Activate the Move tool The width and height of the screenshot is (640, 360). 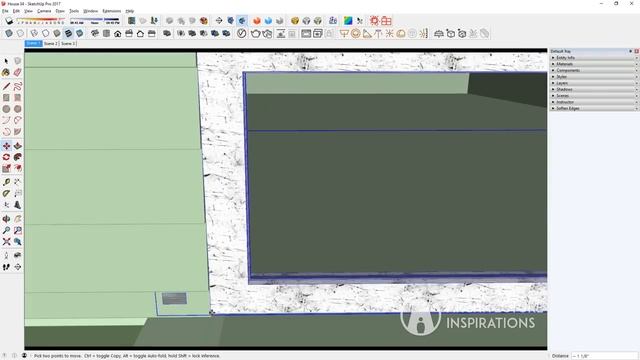pos(6,146)
